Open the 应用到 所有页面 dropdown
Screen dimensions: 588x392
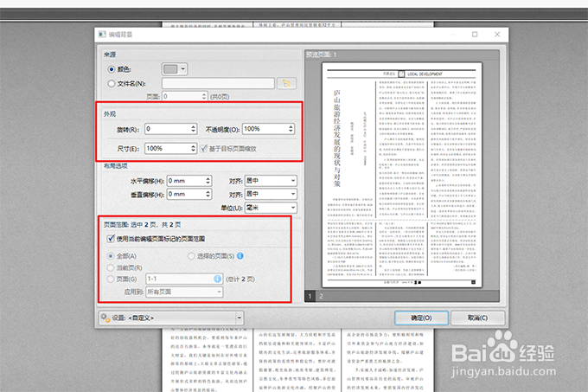(184, 292)
